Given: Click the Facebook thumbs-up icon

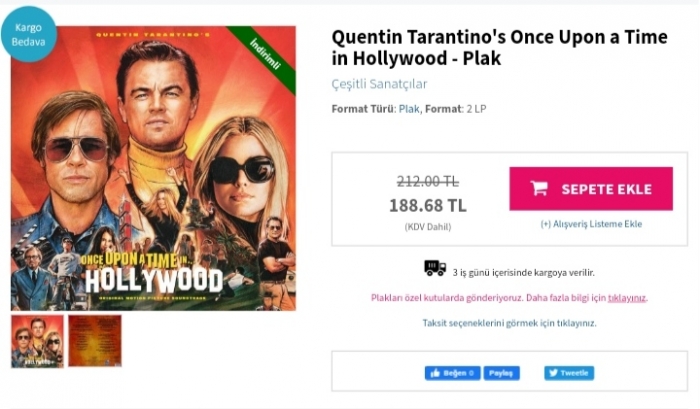Looking at the screenshot, I should (x=435, y=373).
